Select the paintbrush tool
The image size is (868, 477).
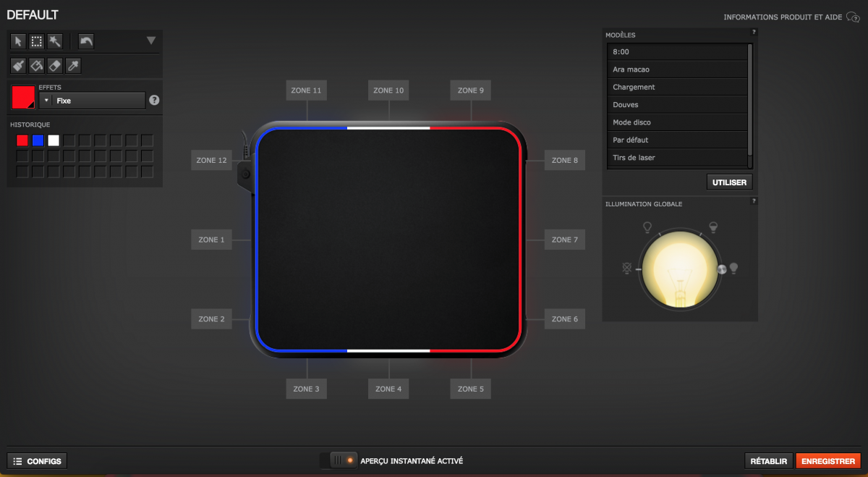click(18, 66)
